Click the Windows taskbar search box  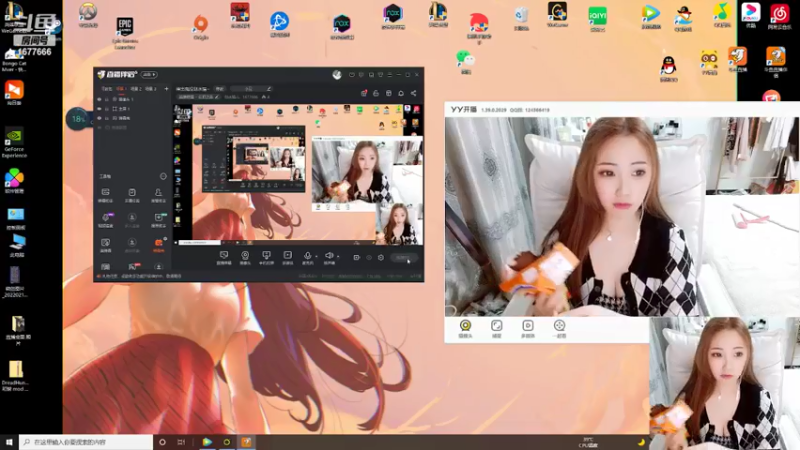click(86, 442)
